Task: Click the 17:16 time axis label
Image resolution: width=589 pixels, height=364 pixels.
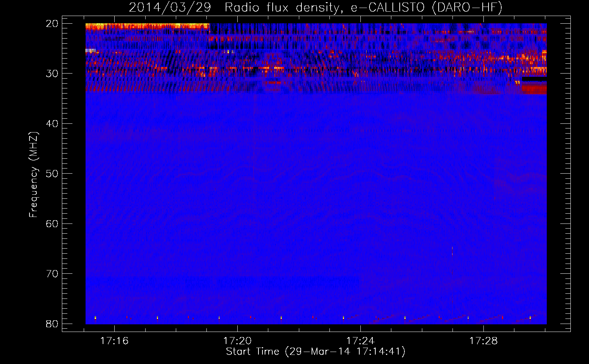Action: pos(115,341)
